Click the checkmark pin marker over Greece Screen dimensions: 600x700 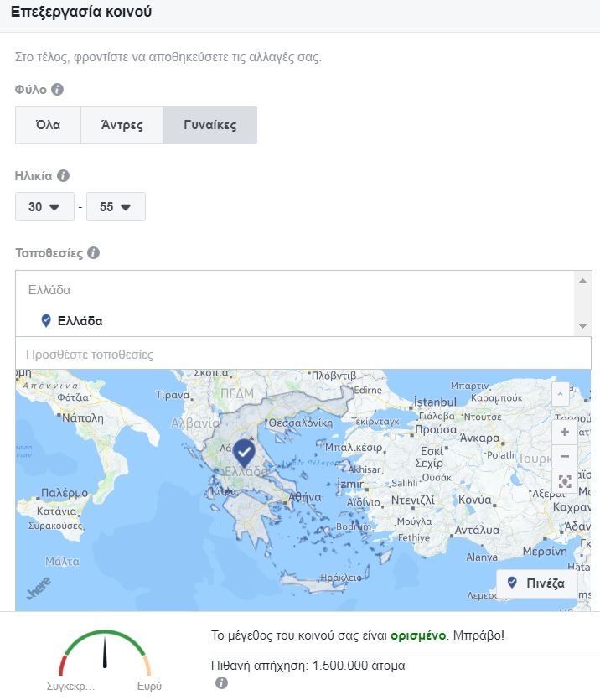(x=244, y=453)
